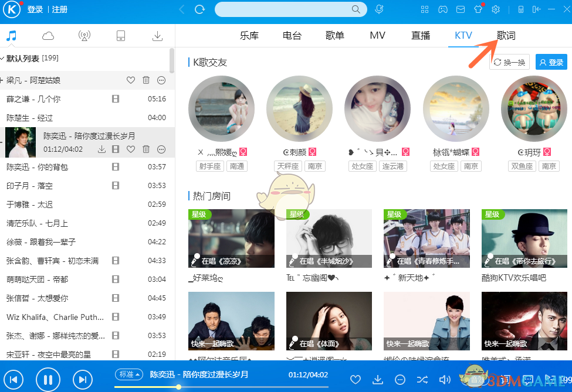Viewport: 572px width, 392px height.
Task: Open the microphone/voice search icon
Action: pyautogui.click(x=379, y=9)
